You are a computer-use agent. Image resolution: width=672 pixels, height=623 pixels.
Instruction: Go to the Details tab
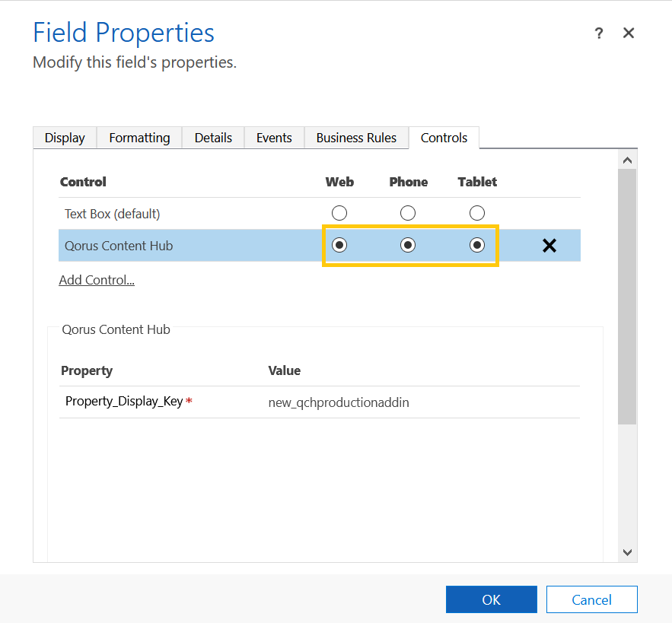[213, 138]
